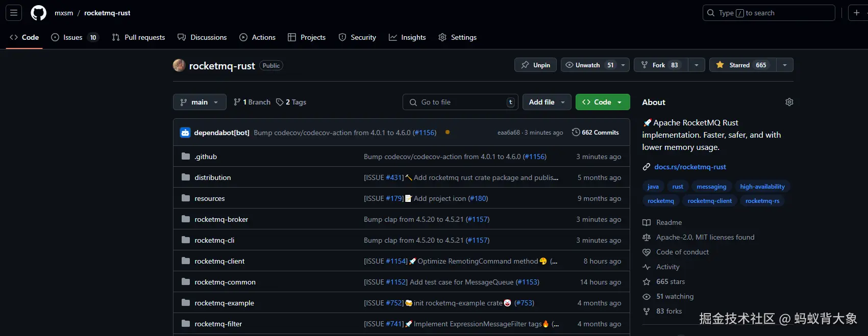
Task: Click the rust topic tag
Action: click(x=678, y=187)
